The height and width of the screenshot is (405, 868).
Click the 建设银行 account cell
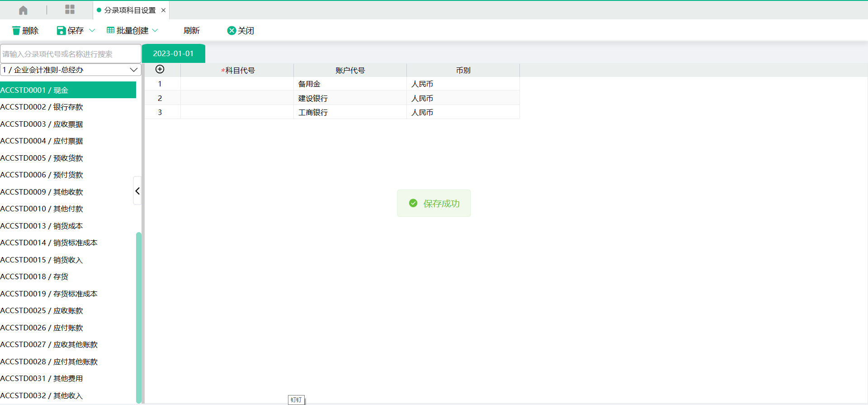click(350, 98)
